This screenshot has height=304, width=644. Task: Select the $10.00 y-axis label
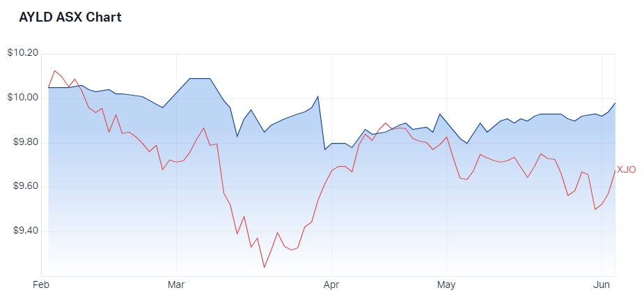[x=22, y=98]
